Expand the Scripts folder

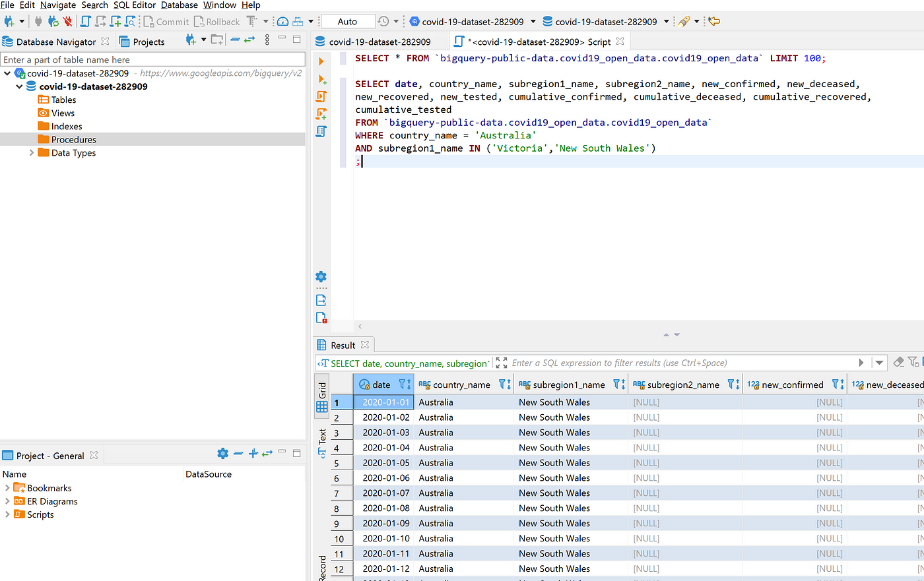pos(7,514)
